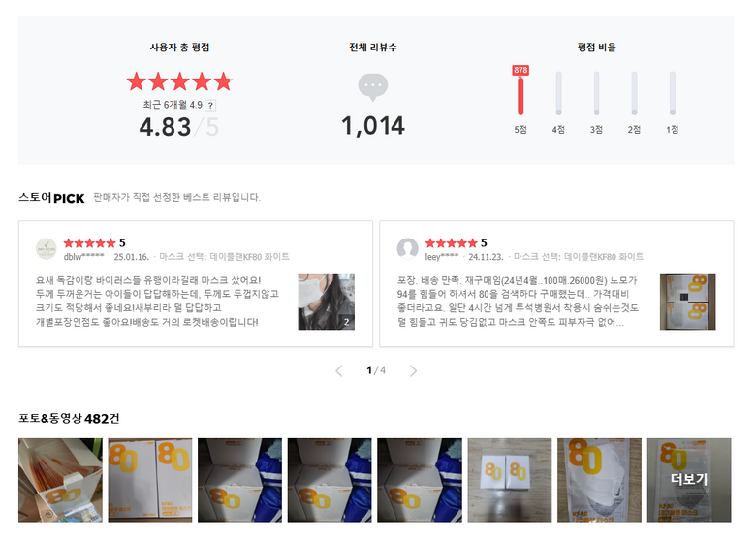Screen dimensions: 756x542
Task: Click leey reviewer default profile avatar
Action: 407,249
